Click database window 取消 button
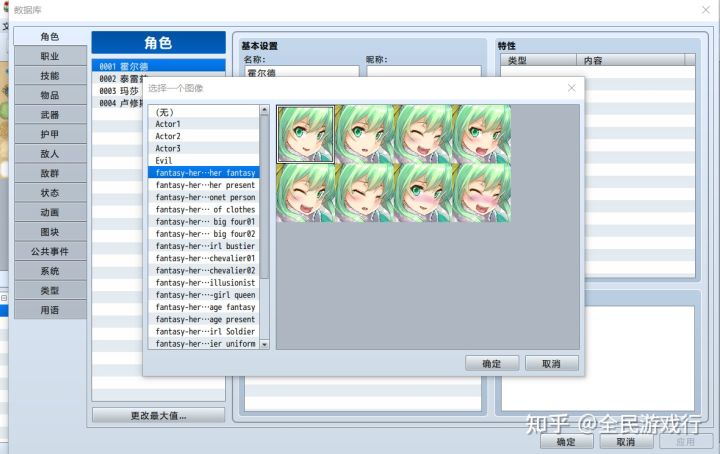Viewport: 720px width, 454px height. pyautogui.click(x=626, y=442)
